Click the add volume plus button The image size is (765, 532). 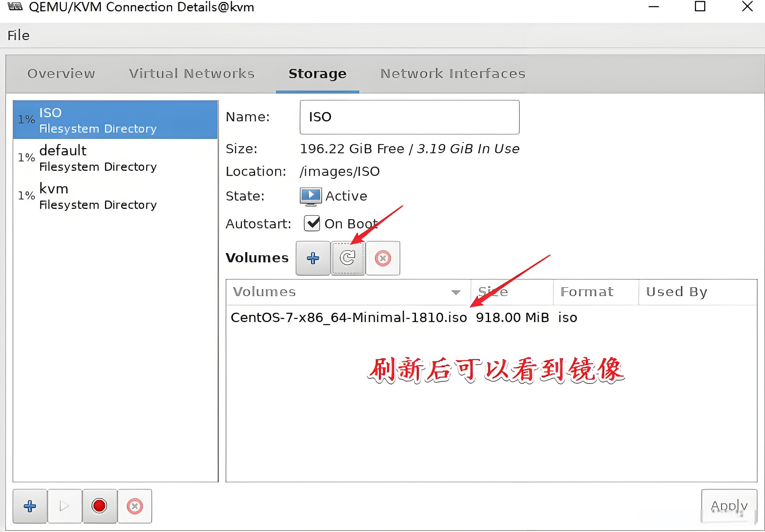[312, 258]
